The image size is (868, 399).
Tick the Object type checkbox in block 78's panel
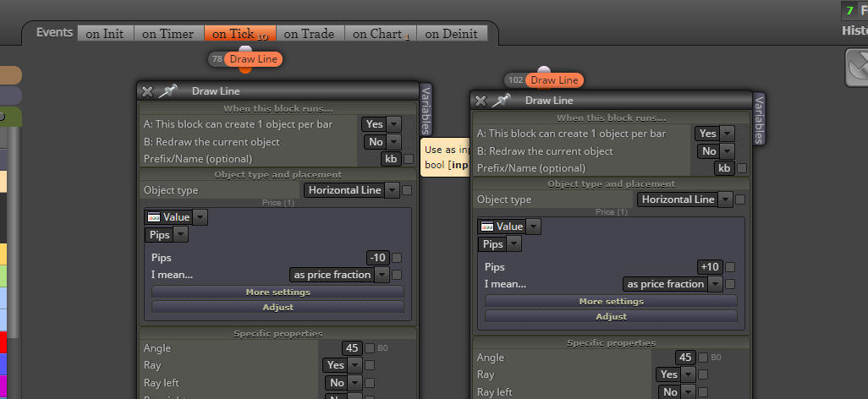pyautogui.click(x=407, y=190)
